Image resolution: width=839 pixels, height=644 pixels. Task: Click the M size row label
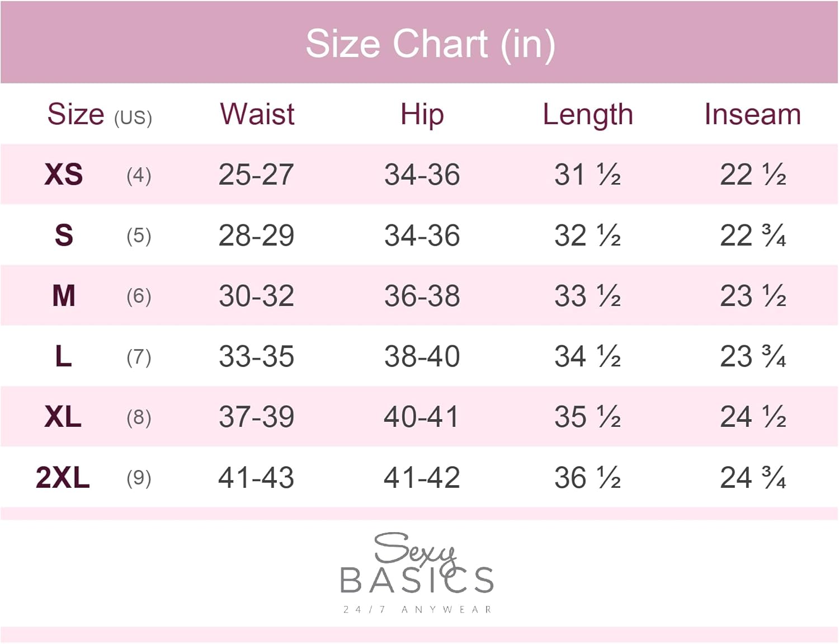[64, 295]
